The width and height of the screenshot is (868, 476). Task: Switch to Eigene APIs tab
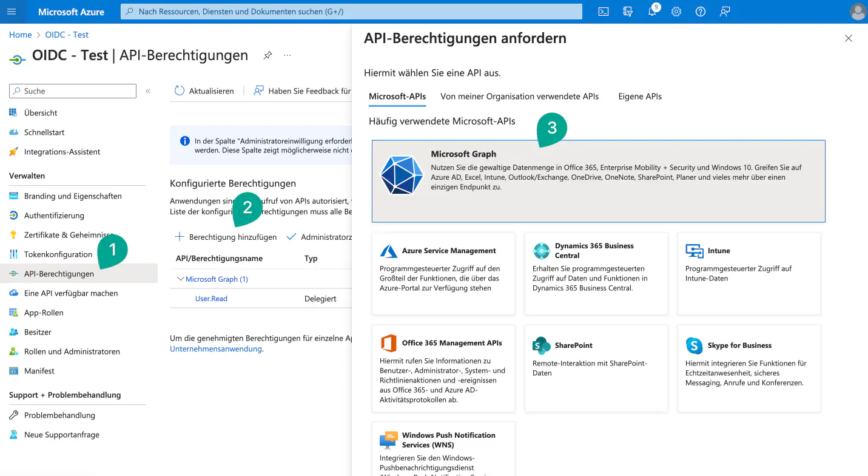[x=639, y=97]
